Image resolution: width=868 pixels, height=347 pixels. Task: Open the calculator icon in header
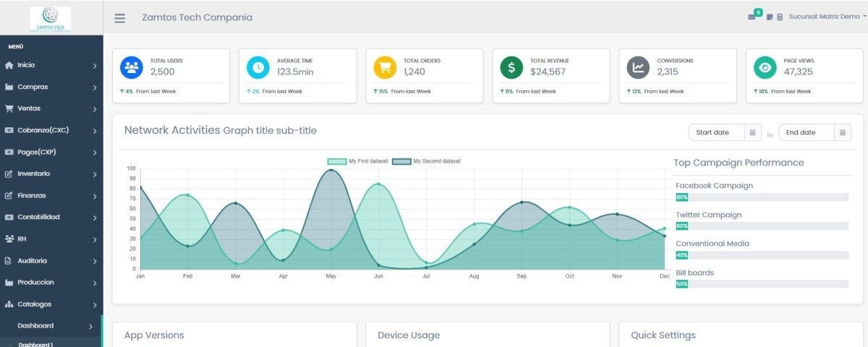[x=780, y=17]
